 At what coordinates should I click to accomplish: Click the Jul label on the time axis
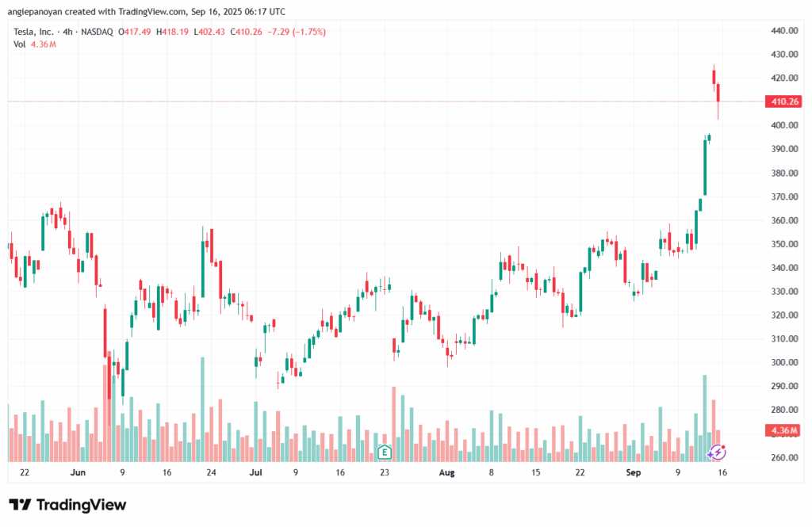pyautogui.click(x=255, y=472)
